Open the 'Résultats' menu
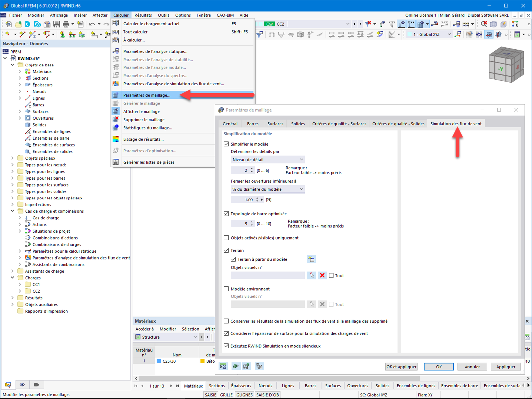 [x=143, y=15]
